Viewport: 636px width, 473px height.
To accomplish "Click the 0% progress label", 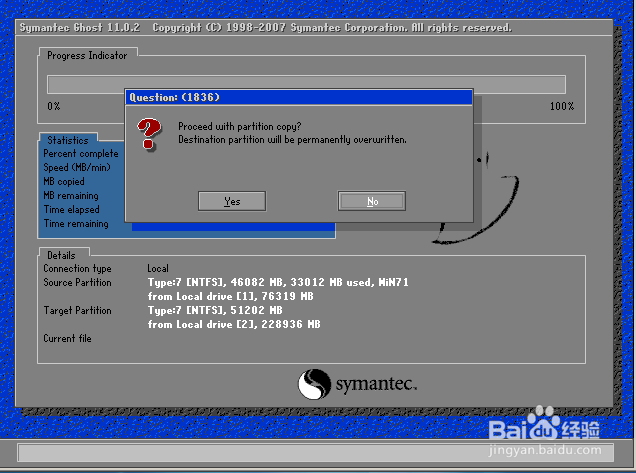I will (x=54, y=106).
